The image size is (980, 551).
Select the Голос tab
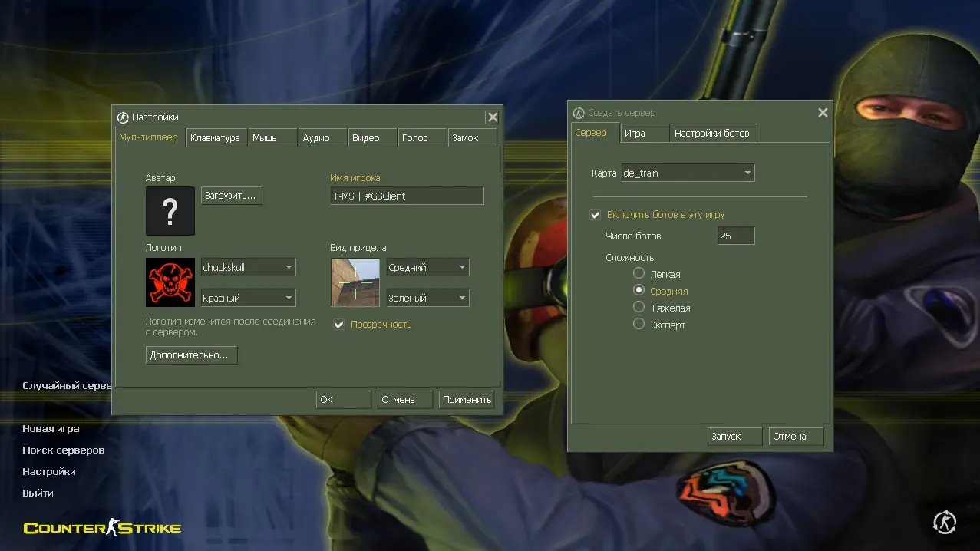click(422, 138)
